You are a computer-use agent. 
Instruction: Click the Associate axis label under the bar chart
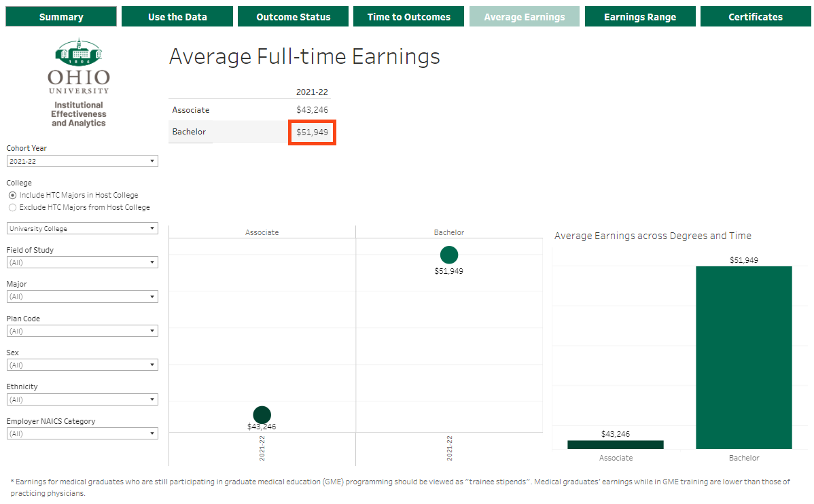pyautogui.click(x=616, y=458)
